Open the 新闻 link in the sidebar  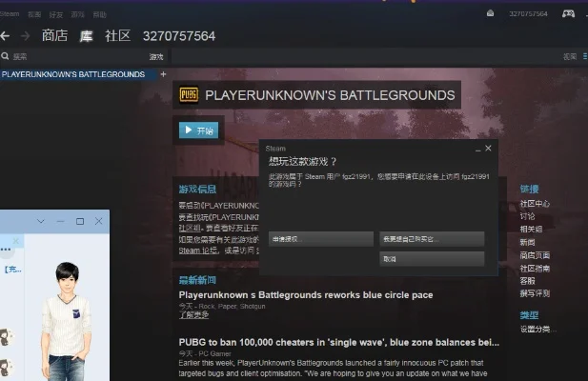527,242
